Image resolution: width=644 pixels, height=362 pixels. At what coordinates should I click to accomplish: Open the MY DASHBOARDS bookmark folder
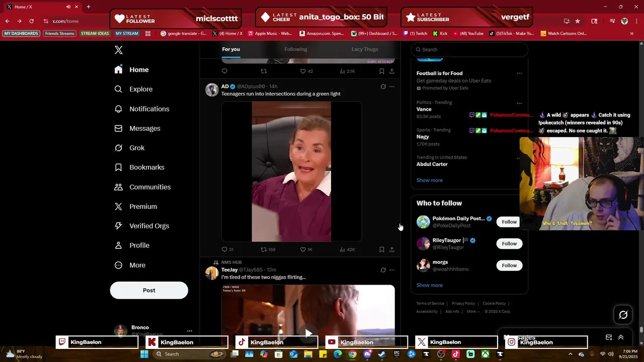(21, 34)
